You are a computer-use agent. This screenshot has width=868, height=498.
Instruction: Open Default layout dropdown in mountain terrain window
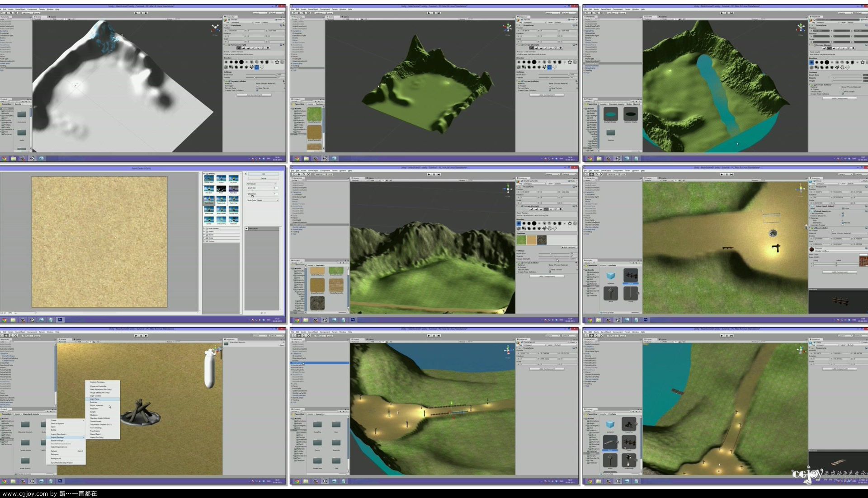[x=569, y=174]
